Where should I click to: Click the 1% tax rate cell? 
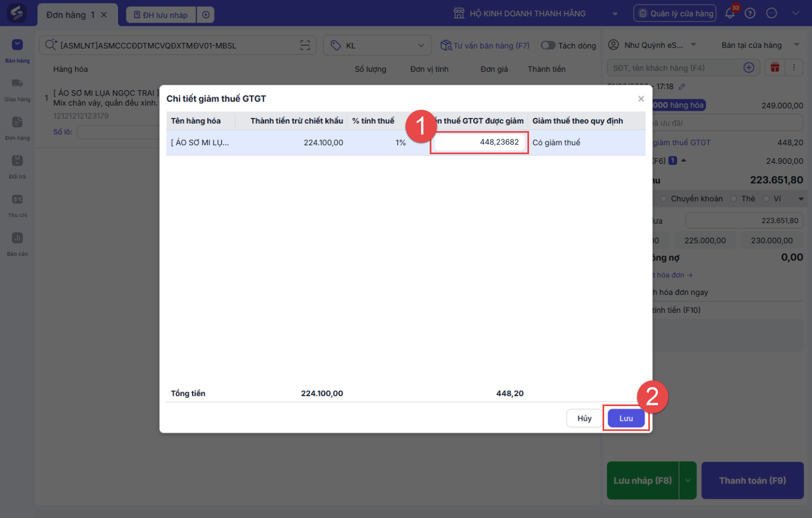coord(400,142)
